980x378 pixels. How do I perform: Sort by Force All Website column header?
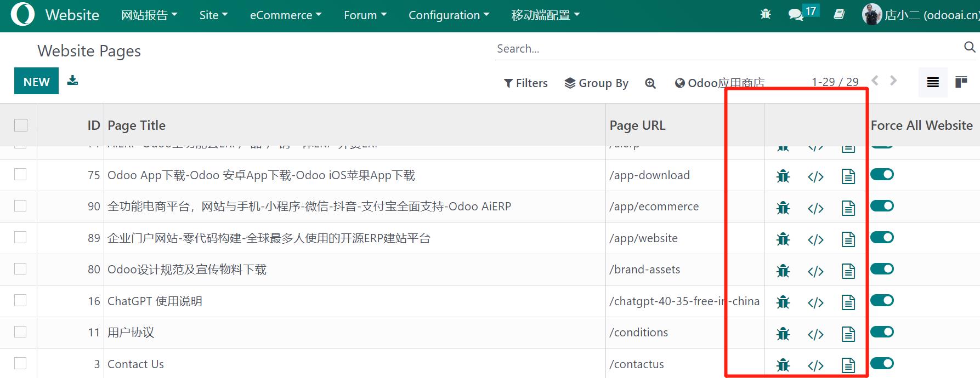pos(922,125)
